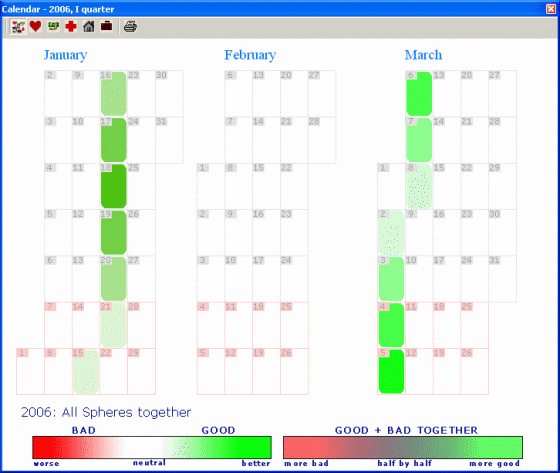This screenshot has width=560, height=473.
Task: Choose the red heart love sphere icon
Action: pos(35,26)
